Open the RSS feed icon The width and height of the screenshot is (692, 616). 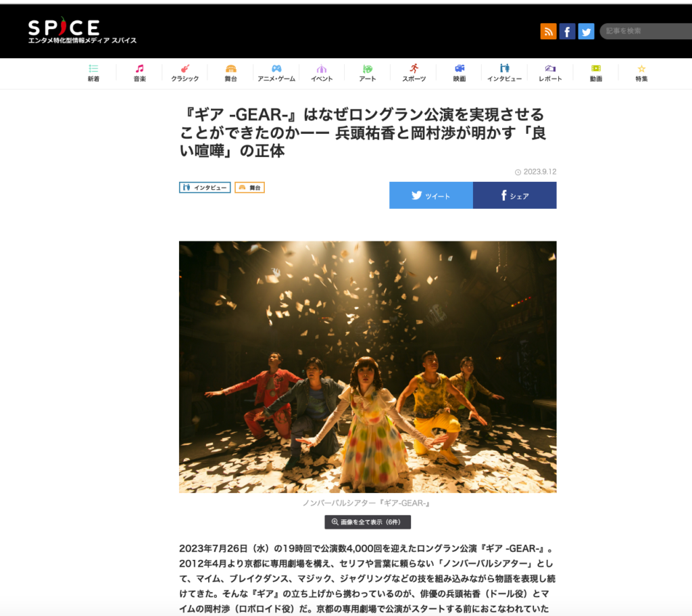pyautogui.click(x=548, y=31)
